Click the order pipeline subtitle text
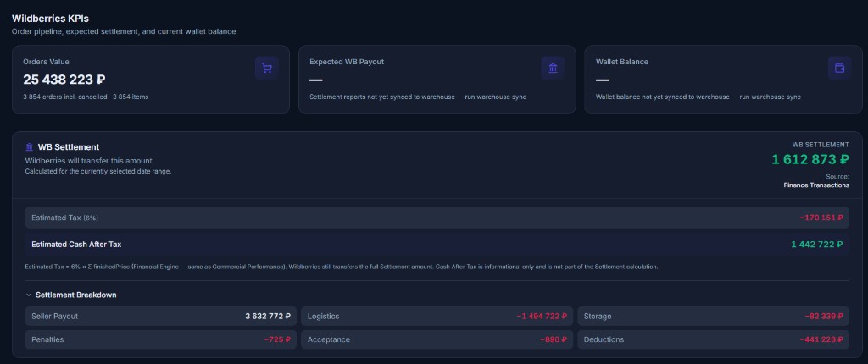The height and width of the screenshot is (364, 868). click(124, 31)
